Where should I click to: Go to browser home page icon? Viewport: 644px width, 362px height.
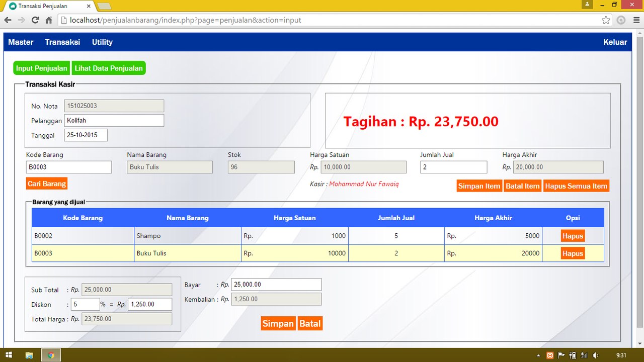coord(49,20)
